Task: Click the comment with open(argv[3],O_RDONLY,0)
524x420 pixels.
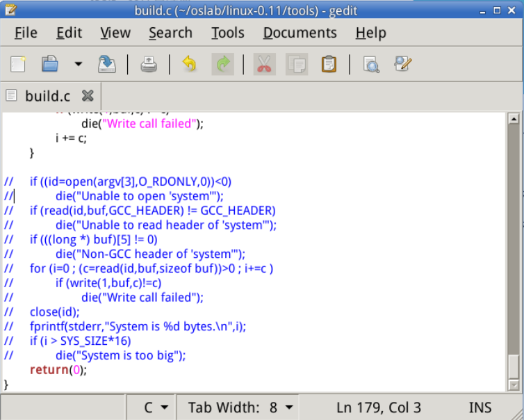Action: pyautogui.click(x=117, y=181)
